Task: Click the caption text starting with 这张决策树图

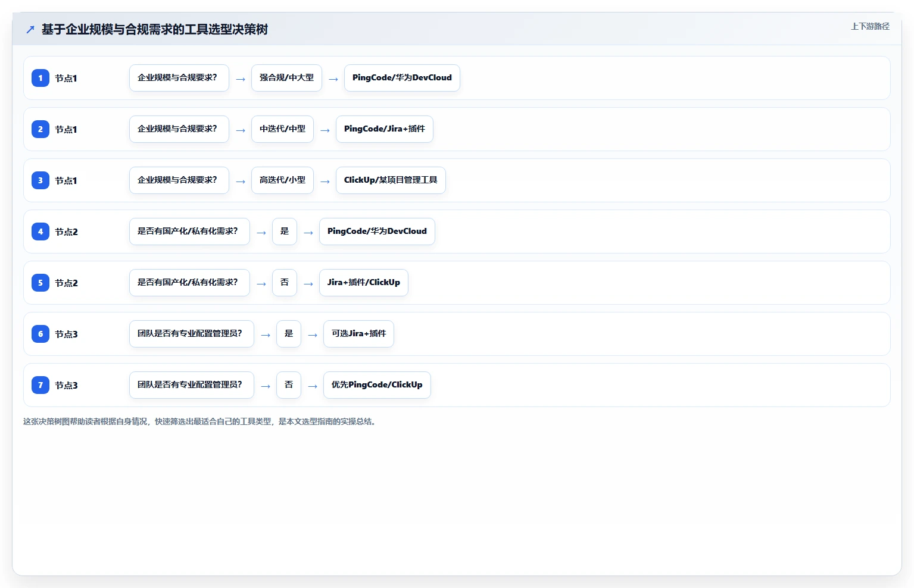Action: tap(199, 421)
